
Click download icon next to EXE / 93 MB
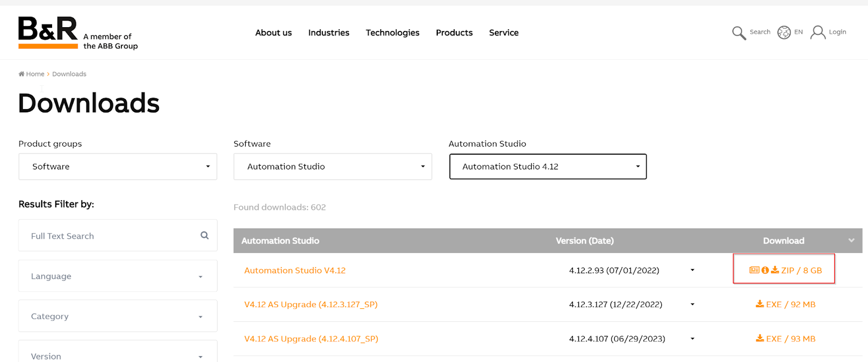[759, 338]
